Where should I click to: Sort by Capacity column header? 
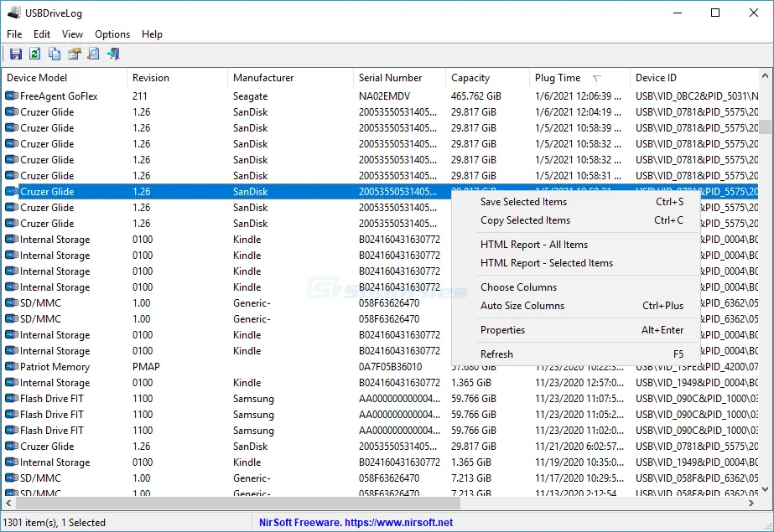pos(487,78)
